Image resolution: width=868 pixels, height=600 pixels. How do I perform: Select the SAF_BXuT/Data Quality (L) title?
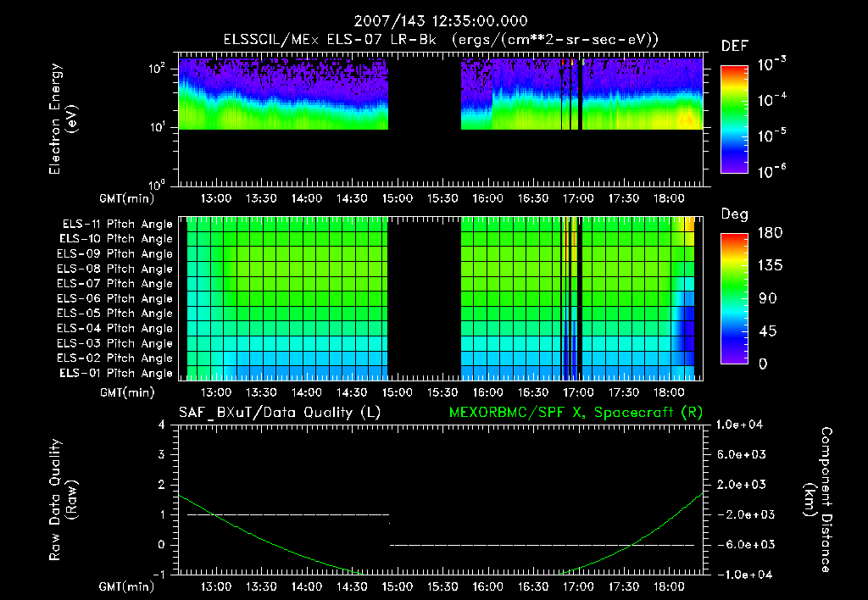tap(280, 413)
